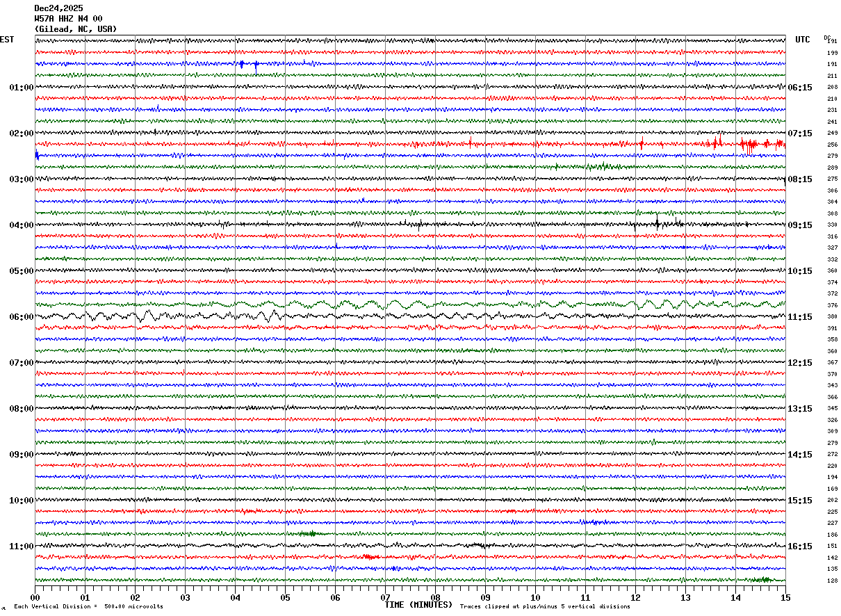The width and height of the screenshot is (841, 616).
Task: Click the UTC column header
Action: pyautogui.click(x=803, y=40)
